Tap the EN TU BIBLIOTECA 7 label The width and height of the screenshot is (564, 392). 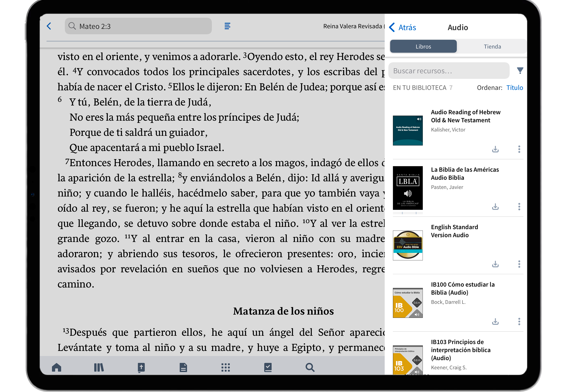coord(422,88)
